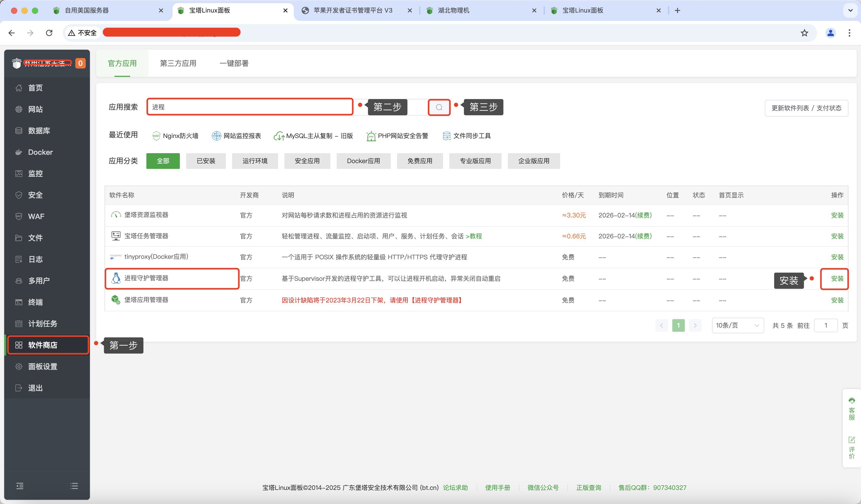Click 更新软件列表 / 支付状态 button
The height and width of the screenshot is (504, 861).
click(806, 108)
